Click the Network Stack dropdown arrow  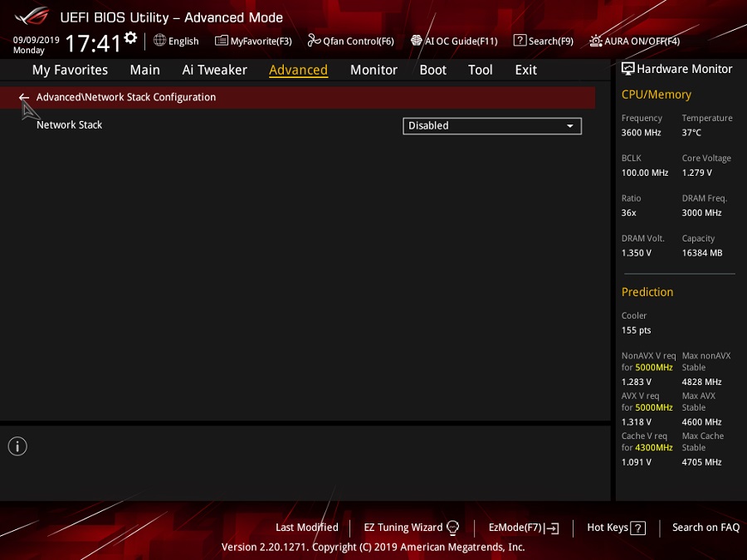[x=569, y=126]
